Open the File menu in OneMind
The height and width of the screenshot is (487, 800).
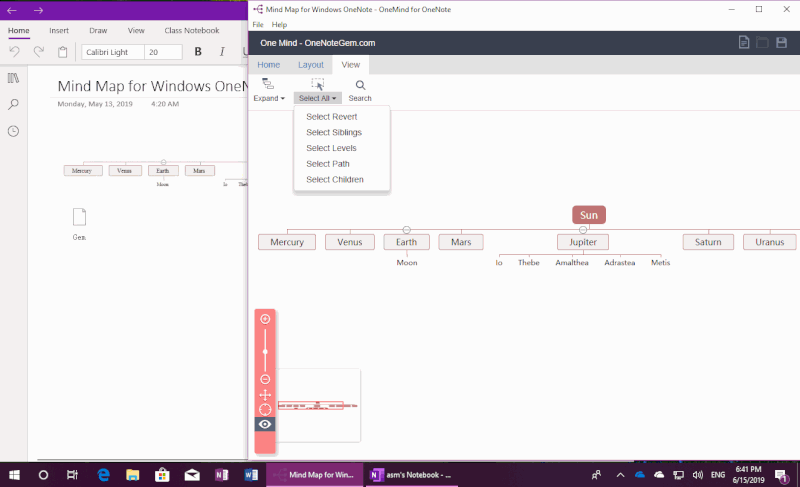click(x=258, y=24)
